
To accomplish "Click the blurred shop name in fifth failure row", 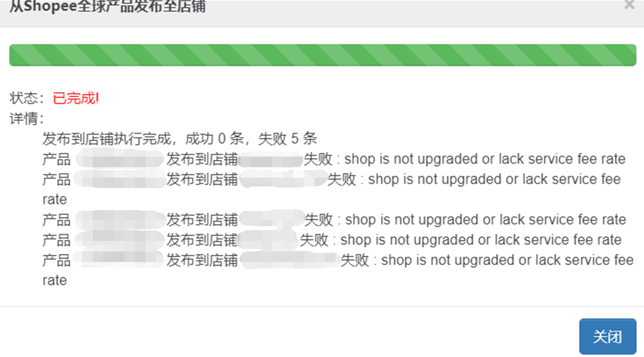I will (x=290, y=260).
